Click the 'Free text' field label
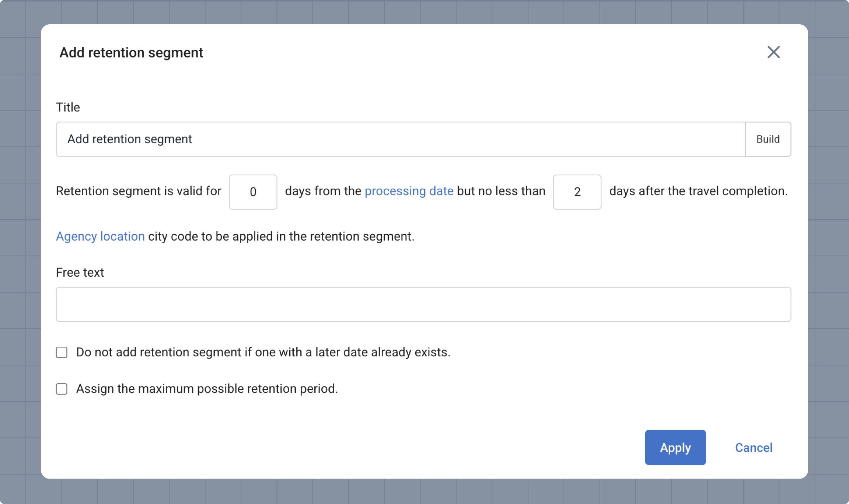849x504 pixels. click(80, 272)
